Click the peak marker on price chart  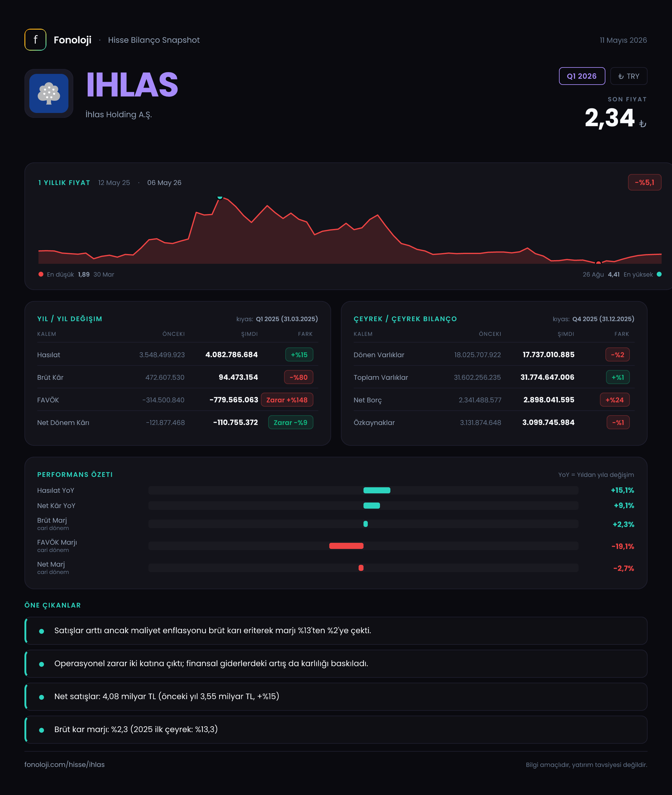click(220, 197)
